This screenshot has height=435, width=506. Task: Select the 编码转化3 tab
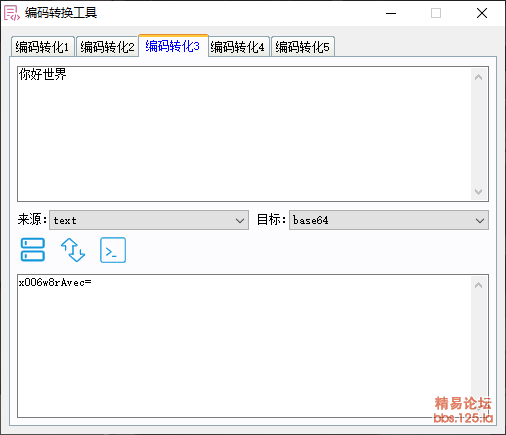[173, 46]
